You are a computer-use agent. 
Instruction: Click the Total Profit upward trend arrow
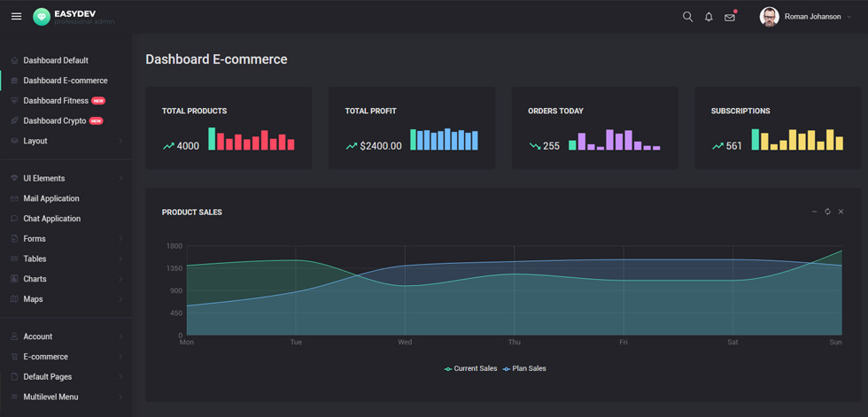point(352,147)
